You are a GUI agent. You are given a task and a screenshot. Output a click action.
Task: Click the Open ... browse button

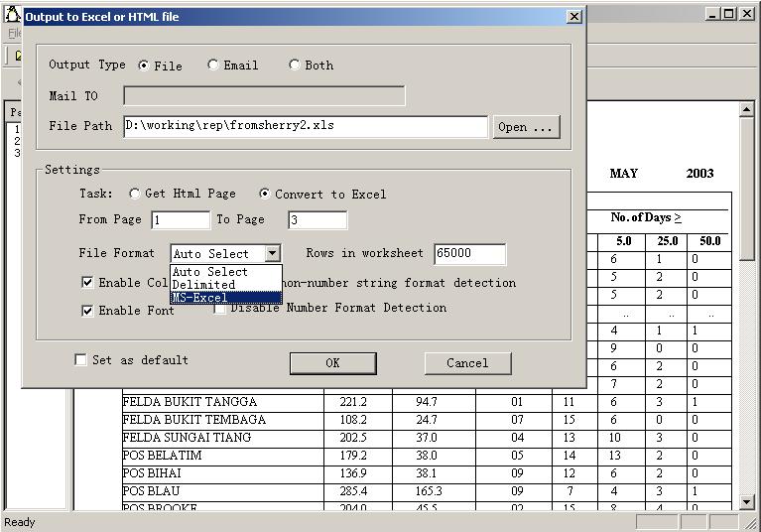coord(526,127)
